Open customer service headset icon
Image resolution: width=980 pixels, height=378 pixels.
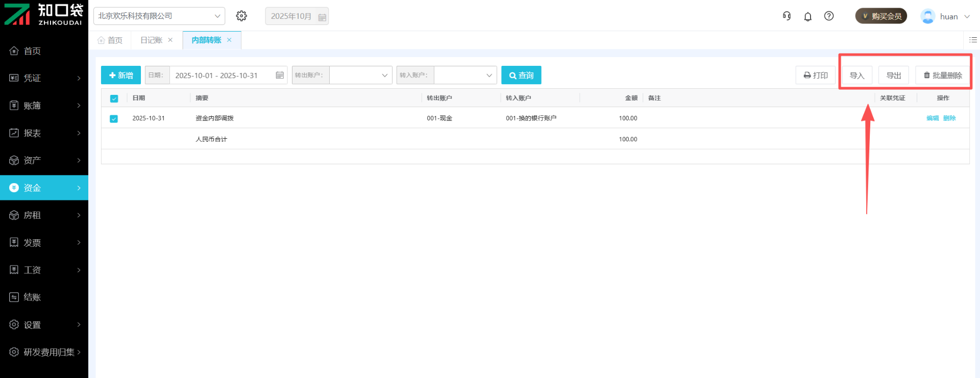787,16
